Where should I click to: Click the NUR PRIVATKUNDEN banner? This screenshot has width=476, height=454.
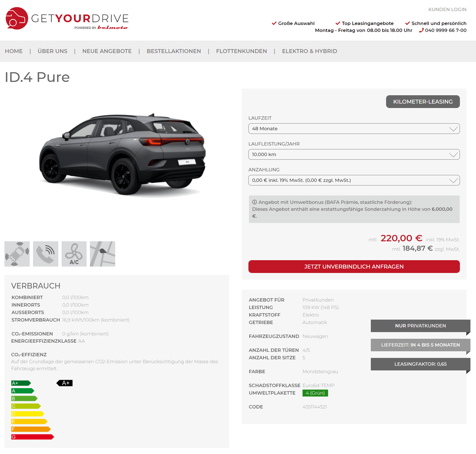click(420, 326)
